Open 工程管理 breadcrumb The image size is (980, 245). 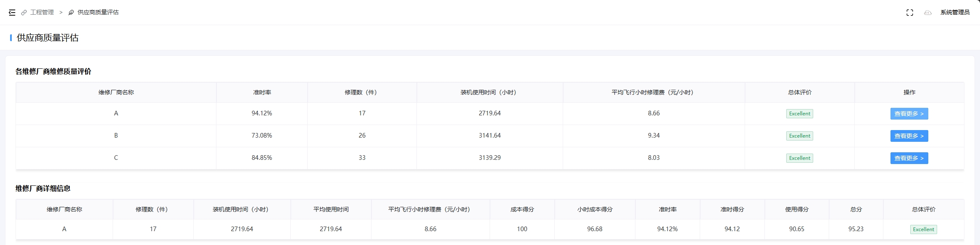pyautogui.click(x=42, y=13)
